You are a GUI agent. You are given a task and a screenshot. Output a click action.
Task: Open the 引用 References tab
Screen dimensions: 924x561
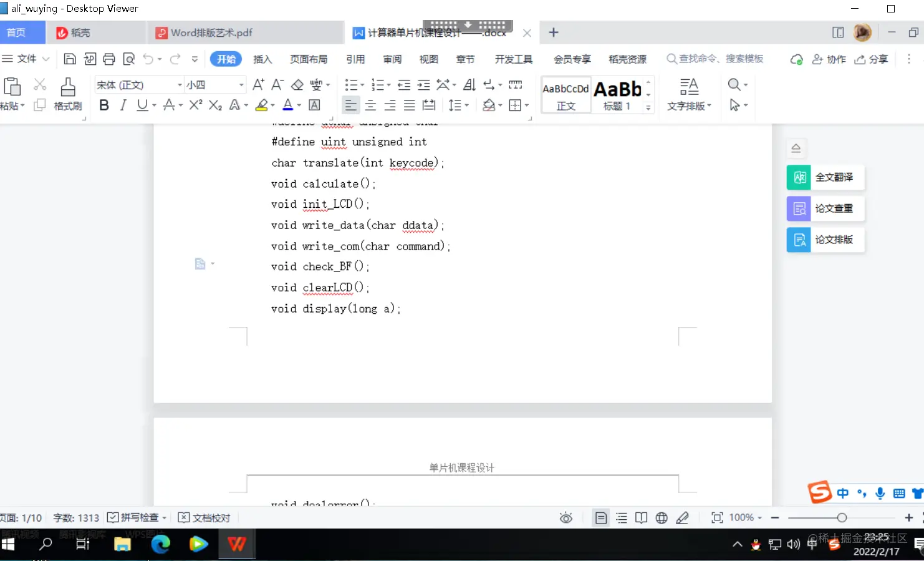coord(355,59)
